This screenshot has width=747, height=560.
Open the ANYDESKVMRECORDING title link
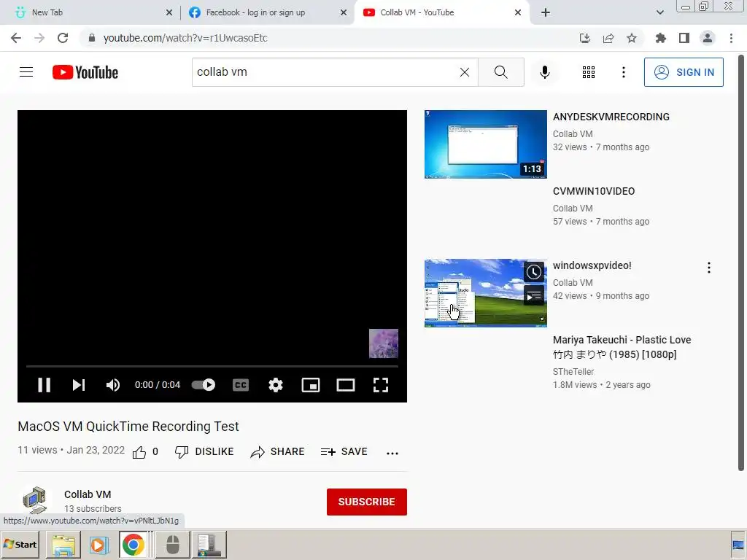[x=611, y=117]
